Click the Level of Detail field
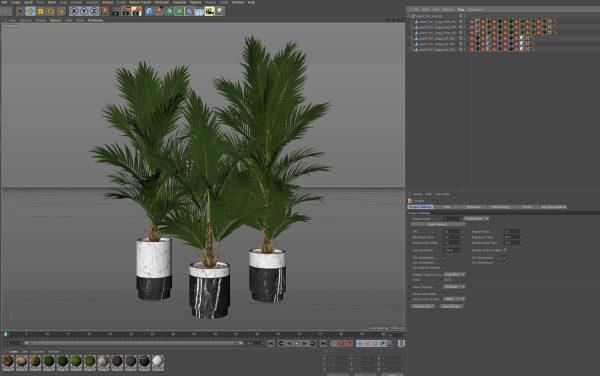Image resolution: width=600 pixels, height=376 pixels. 453,251
